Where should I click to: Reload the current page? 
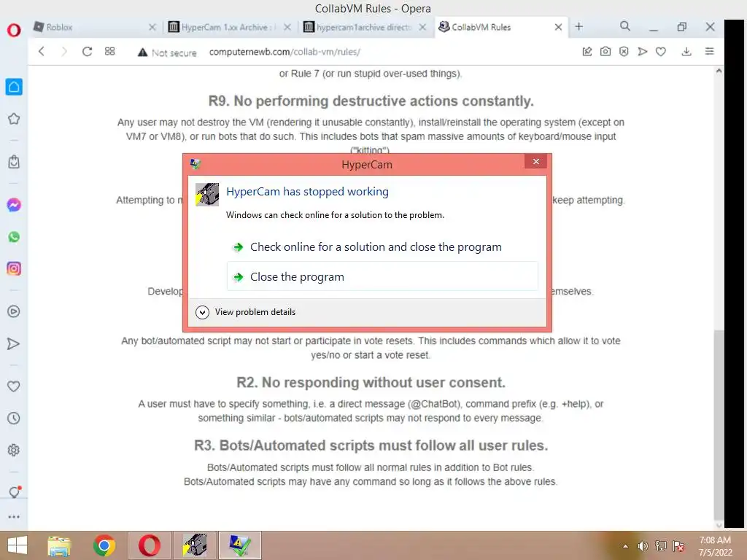pos(87,52)
